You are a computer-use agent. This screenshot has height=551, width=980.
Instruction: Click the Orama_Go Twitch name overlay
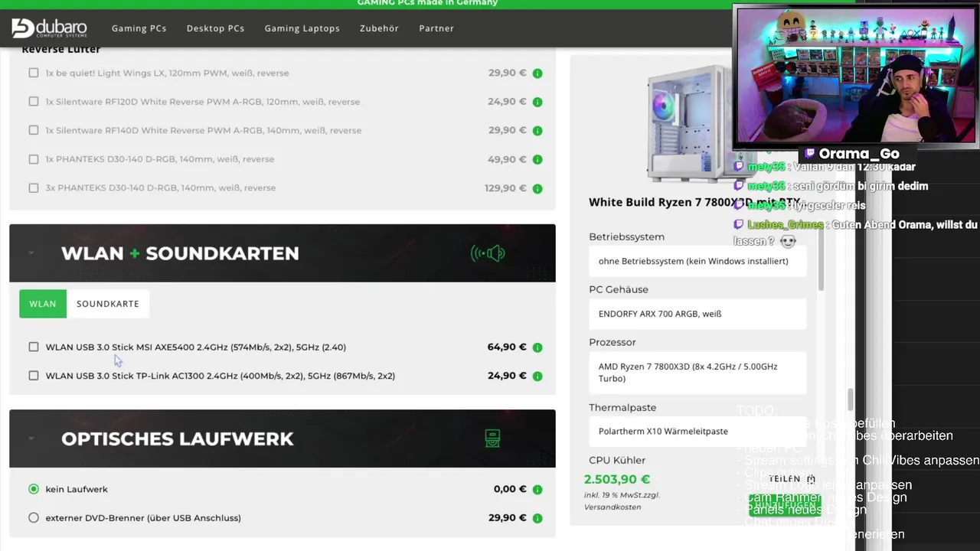(851, 154)
